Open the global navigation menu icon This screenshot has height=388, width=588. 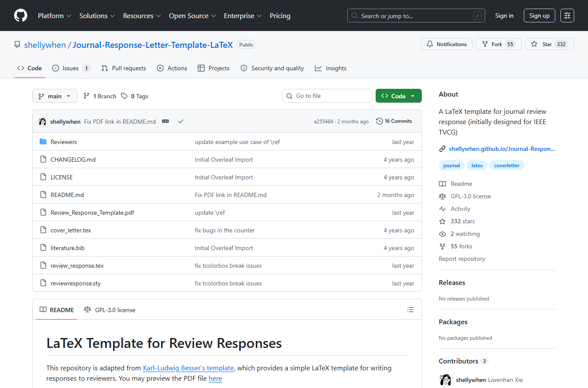click(567, 16)
